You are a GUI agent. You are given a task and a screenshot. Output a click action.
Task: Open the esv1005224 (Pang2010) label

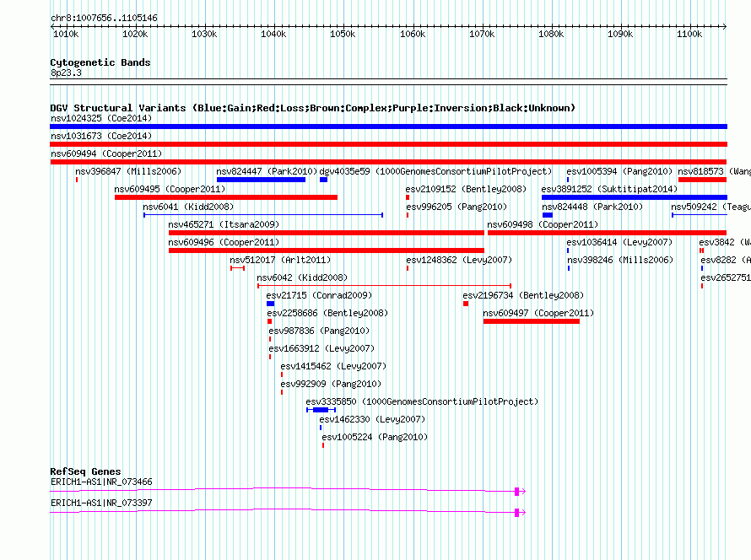coord(375,437)
